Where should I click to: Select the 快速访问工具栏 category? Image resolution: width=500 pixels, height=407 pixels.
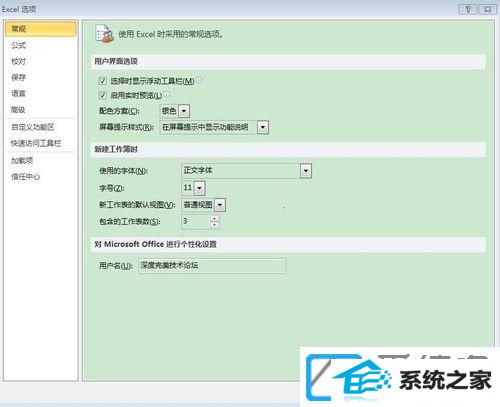click(x=36, y=143)
